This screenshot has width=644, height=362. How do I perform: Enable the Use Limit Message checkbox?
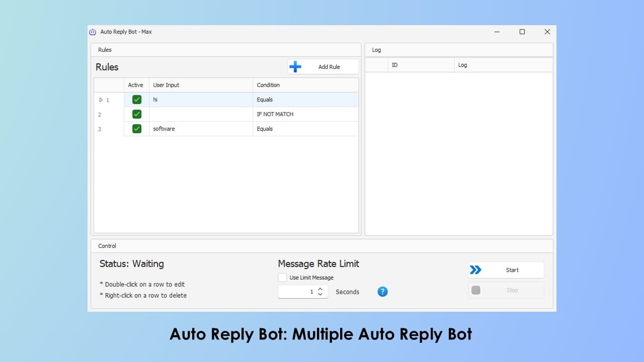point(283,278)
